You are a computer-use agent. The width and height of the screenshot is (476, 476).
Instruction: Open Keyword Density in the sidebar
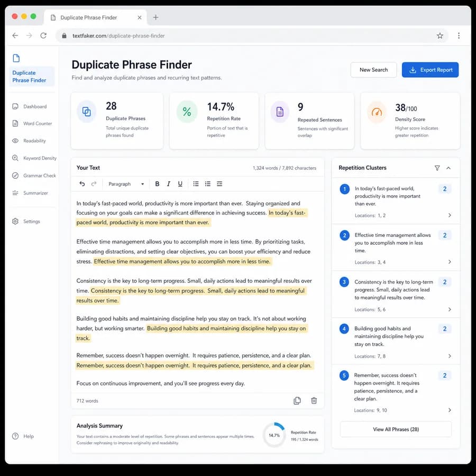pos(33,158)
